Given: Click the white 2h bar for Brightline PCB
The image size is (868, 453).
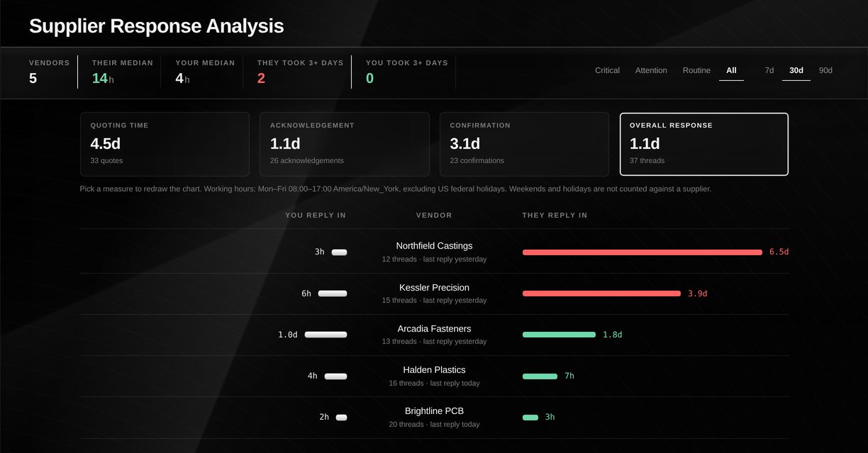Looking at the screenshot, I should click(x=342, y=418).
